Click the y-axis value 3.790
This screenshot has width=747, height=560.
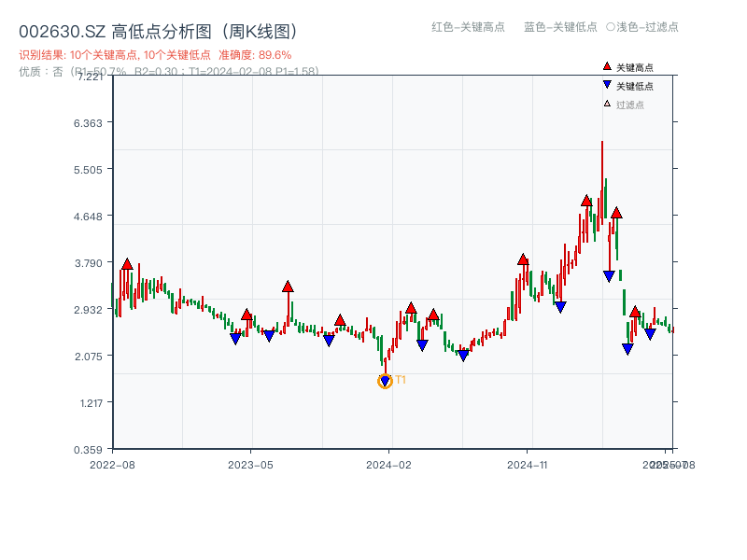pos(88,263)
